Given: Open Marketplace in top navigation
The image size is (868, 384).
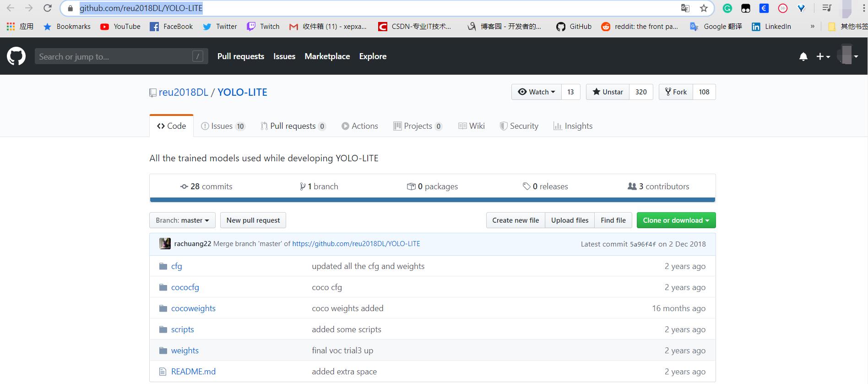Looking at the screenshot, I should (x=327, y=56).
